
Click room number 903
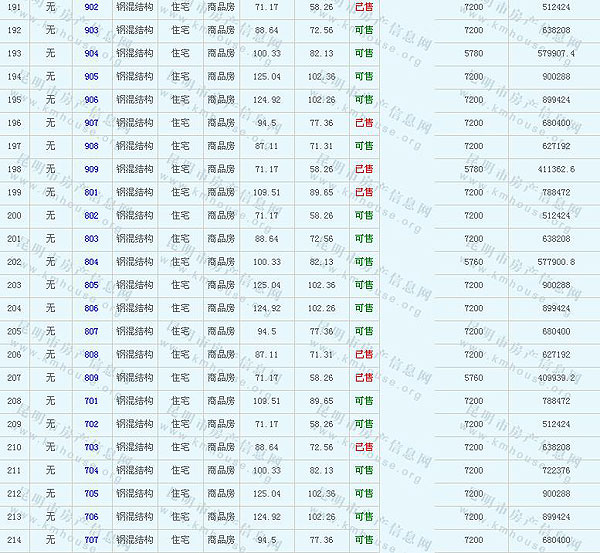point(91,30)
